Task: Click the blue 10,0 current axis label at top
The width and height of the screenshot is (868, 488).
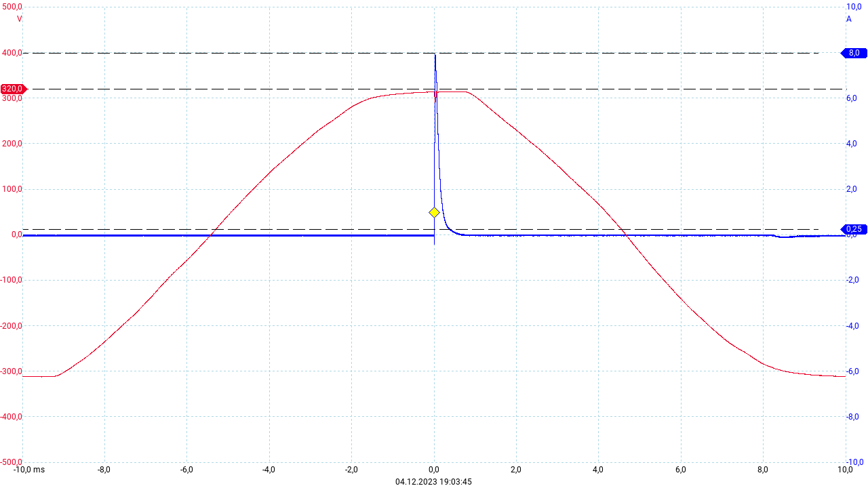Action: tap(854, 7)
